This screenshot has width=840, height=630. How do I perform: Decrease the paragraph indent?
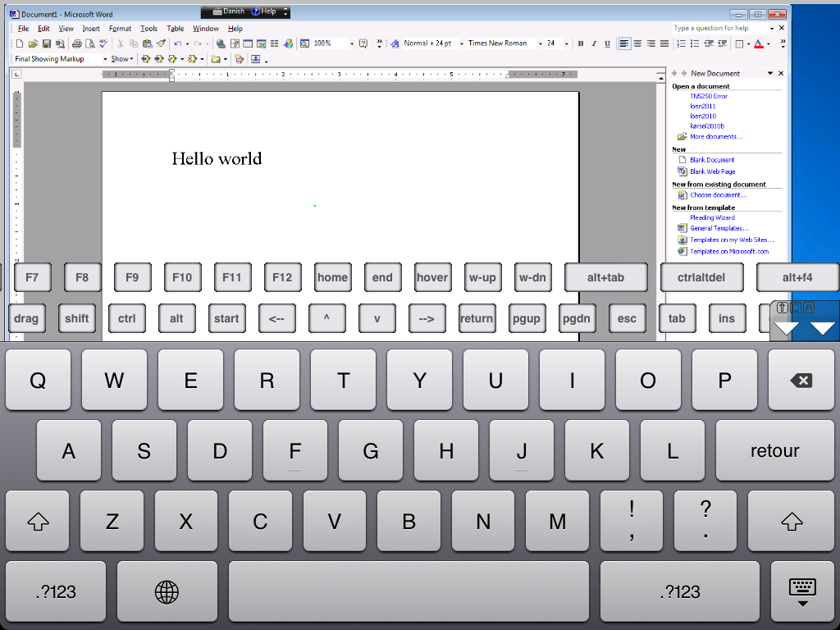(x=709, y=44)
